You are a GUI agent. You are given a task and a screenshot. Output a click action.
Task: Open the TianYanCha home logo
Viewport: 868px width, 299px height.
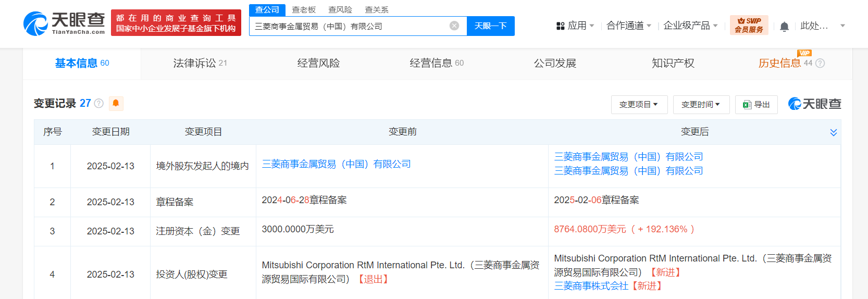pyautogui.click(x=64, y=23)
